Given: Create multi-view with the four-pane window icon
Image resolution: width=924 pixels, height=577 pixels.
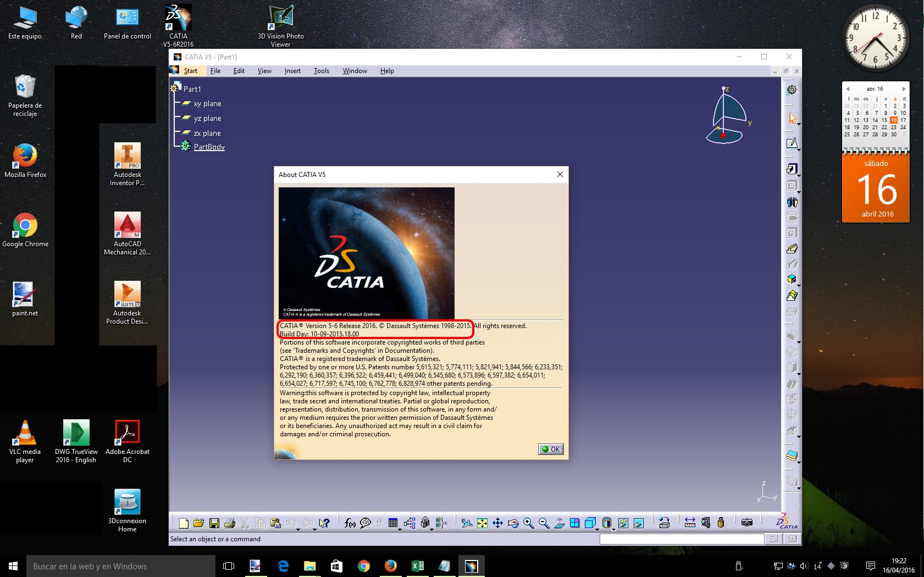Looking at the screenshot, I should 574,523.
